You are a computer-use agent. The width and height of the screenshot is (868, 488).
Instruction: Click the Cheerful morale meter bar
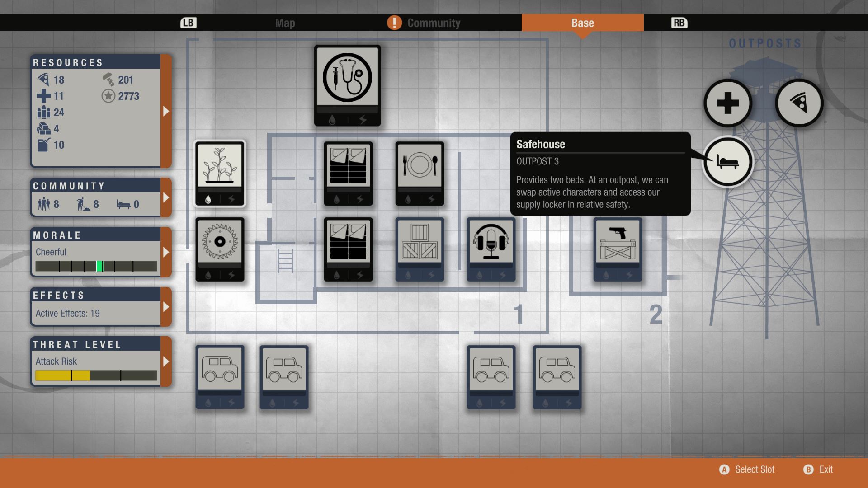96,266
